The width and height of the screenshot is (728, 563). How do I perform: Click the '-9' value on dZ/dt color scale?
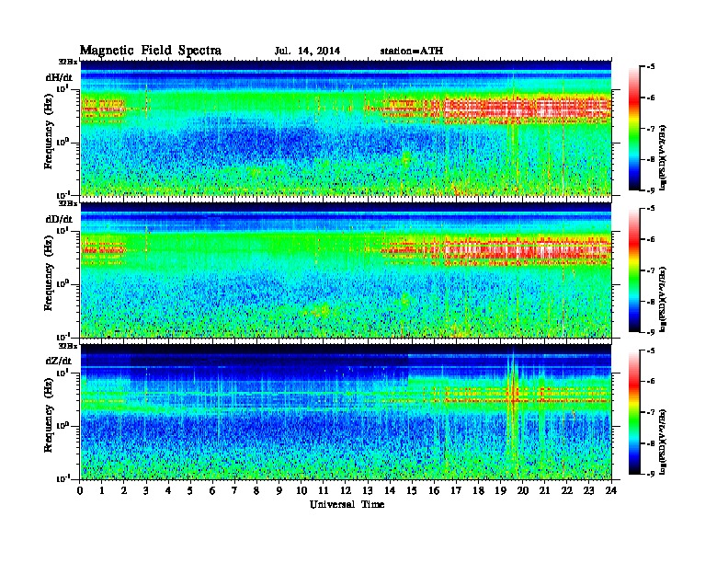[x=651, y=474]
